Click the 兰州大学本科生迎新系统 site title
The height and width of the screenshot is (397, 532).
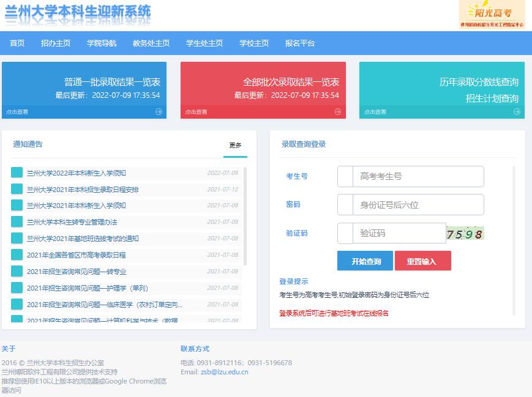(x=78, y=11)
